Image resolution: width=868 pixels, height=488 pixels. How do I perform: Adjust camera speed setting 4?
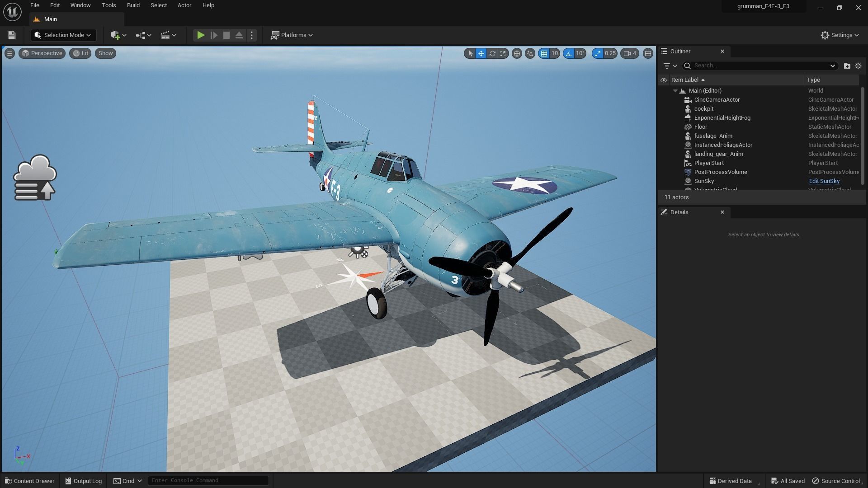pyautogui.click(x=630, y=53)
